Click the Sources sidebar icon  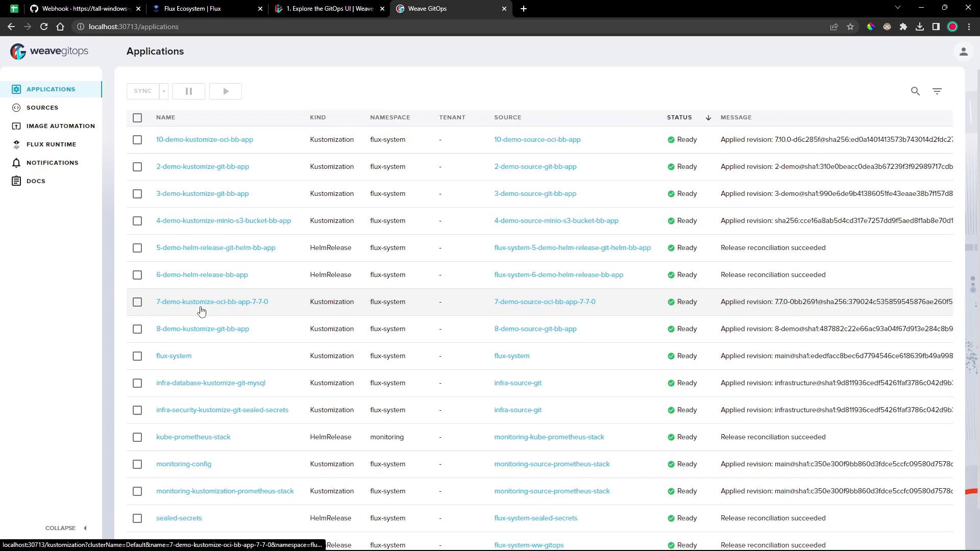16,108
